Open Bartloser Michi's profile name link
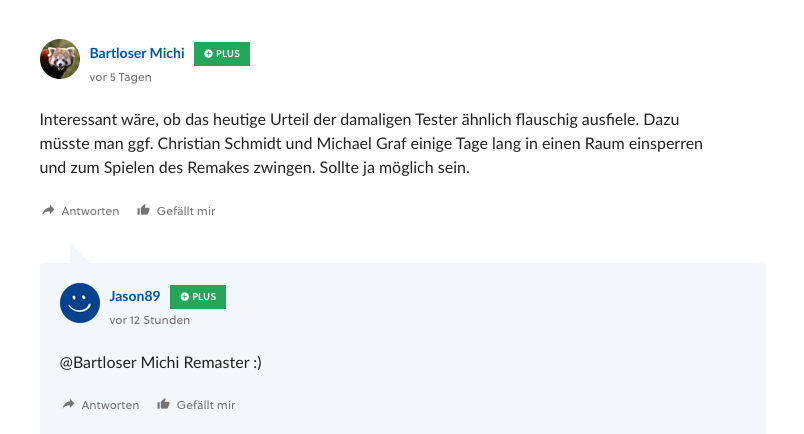Image resolution: width=804 pixels, height=434 pixels. point(137,53)
